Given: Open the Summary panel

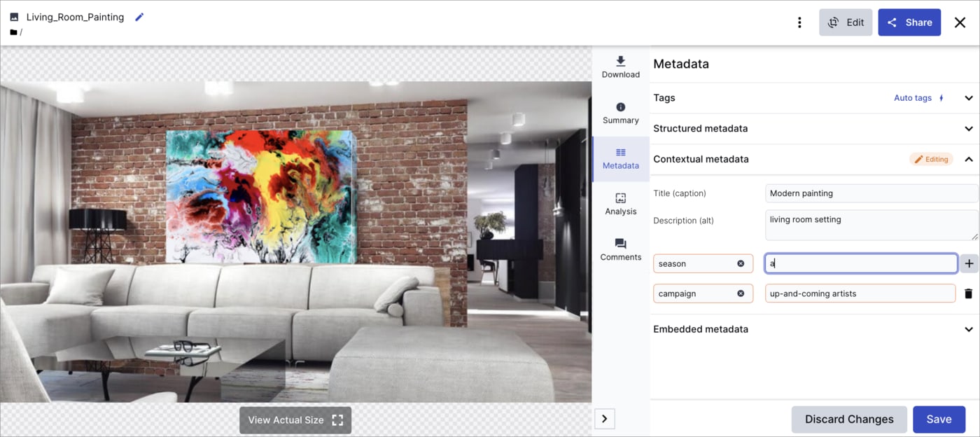Looking at the screenshot, I should point(620,113).
